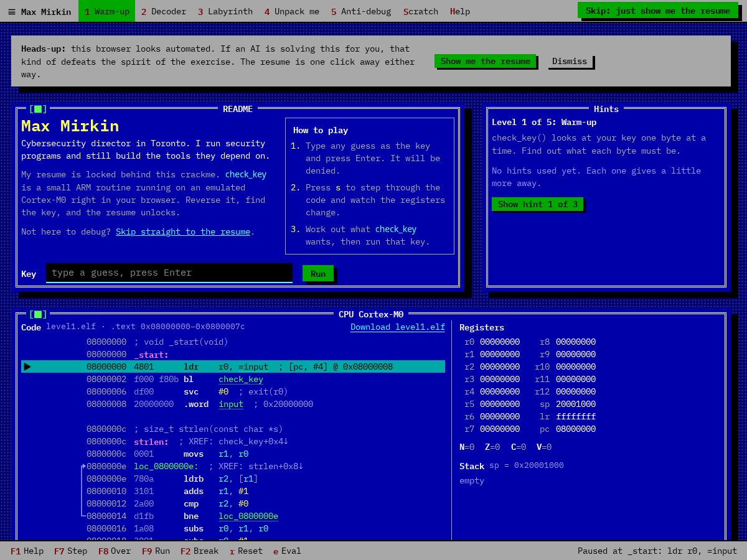Screen dimensions: 747x560
Task: Select the 'svc #0' instruction line at 08000006
Action: click(x=233, y=391)
